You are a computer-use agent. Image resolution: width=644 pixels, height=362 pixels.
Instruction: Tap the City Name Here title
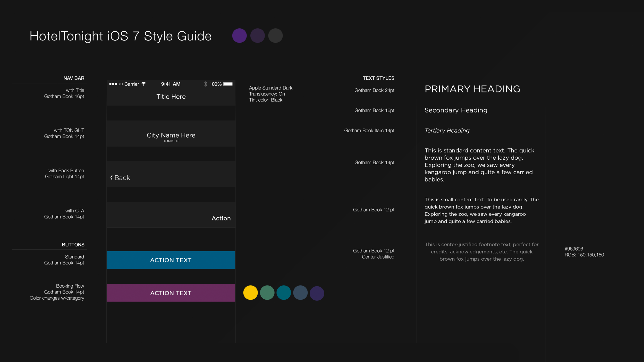[171, 135]
